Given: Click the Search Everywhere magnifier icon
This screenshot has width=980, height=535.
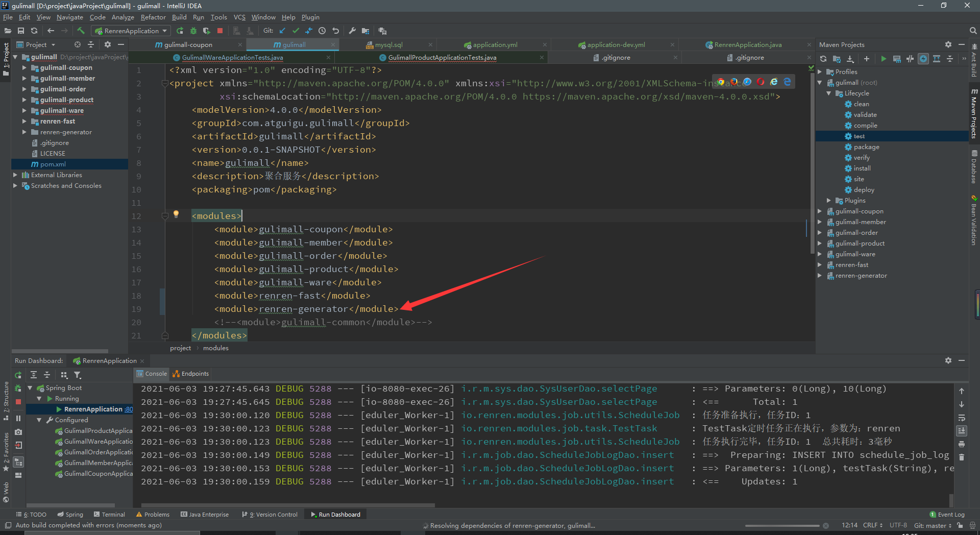Looking at the screenshot, I should 973,31.
